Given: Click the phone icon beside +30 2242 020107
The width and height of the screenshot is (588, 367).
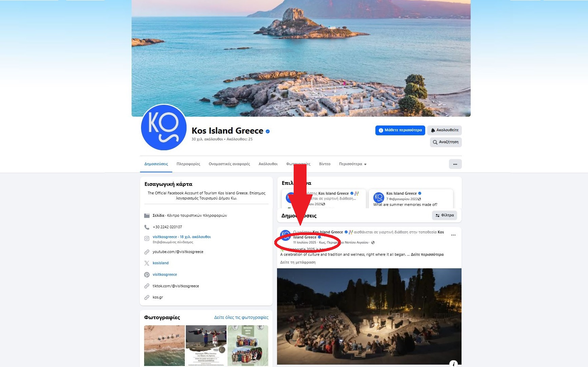Looking at the screenshot, I should [x=147, y=227].
